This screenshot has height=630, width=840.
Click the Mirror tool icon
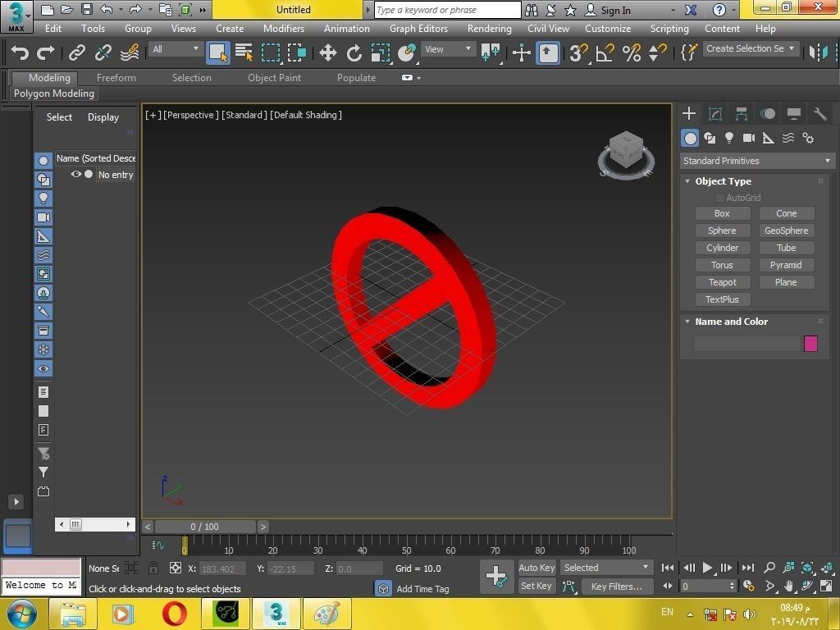pyautogui.click(x=819, y=52)
